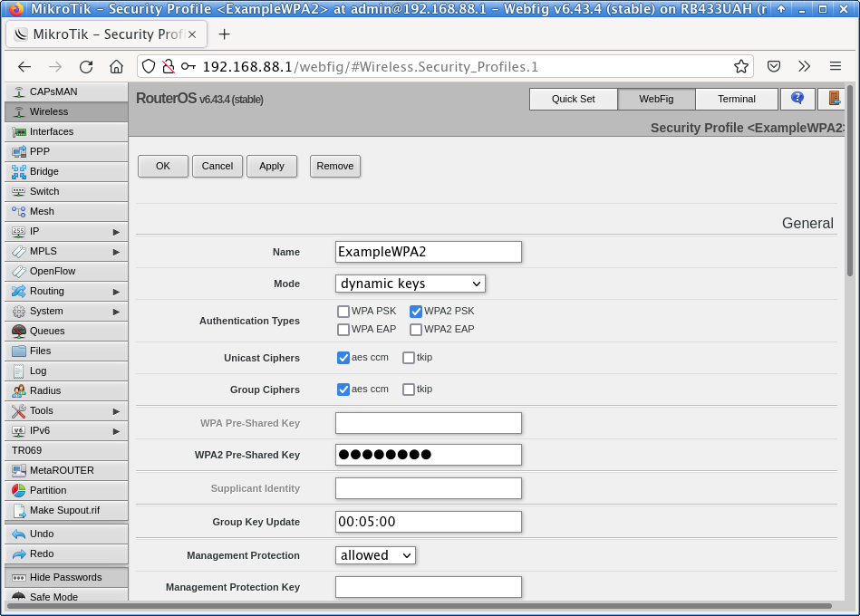Enable the WPA PSK authentication checkbox
Viewport: 860px width, 616px height.
point(343,312)
